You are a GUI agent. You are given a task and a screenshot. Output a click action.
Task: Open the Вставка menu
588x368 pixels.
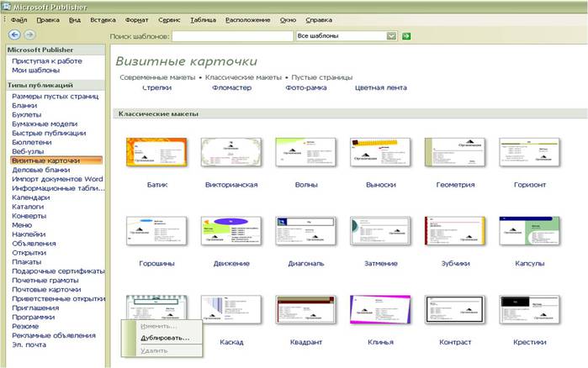(103, 20)
